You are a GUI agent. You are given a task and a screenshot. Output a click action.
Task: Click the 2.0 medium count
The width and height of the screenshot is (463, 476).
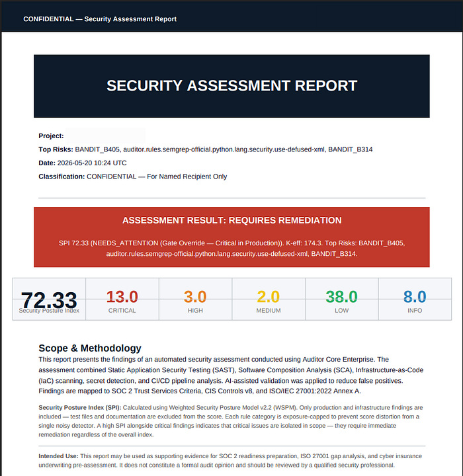tap(269, 297)
